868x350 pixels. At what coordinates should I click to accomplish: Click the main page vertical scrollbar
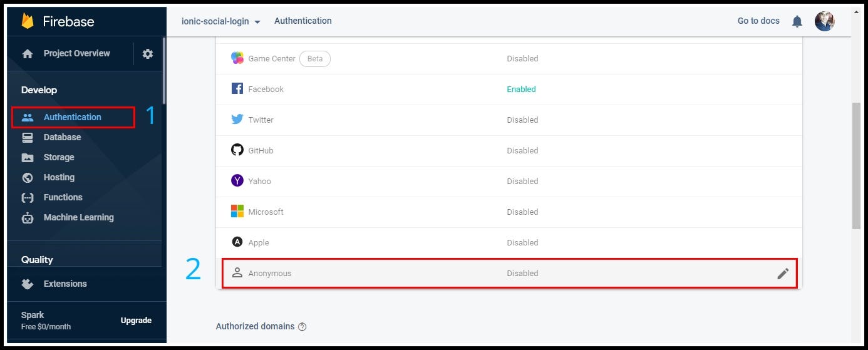[x=856, y=166]
